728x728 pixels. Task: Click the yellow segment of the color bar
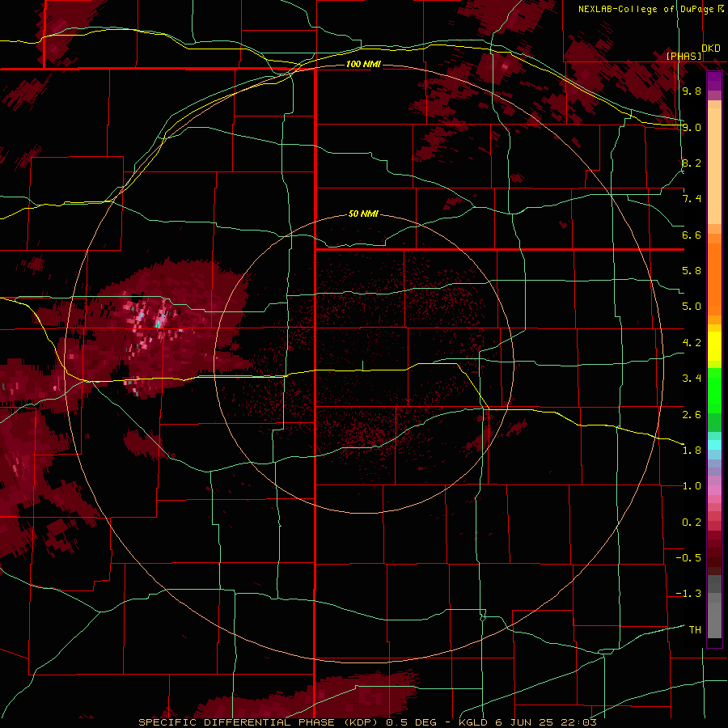[x=714, y=346]
